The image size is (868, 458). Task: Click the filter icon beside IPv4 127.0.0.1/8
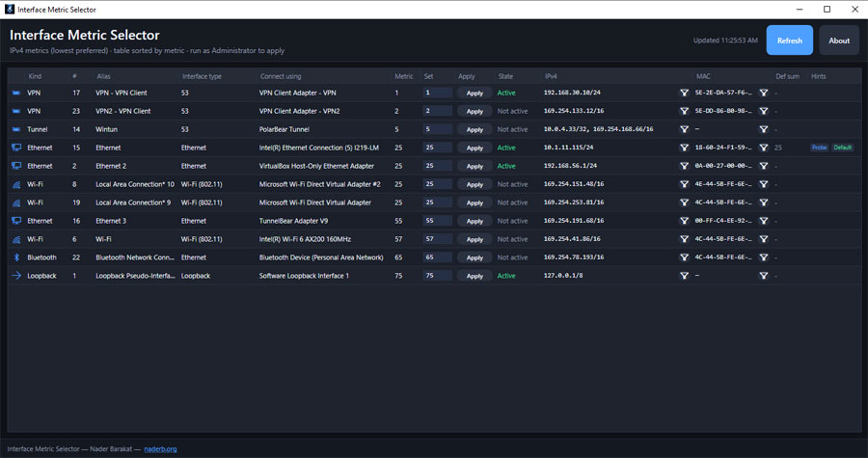pyautogui.click(x=684, y=276)
